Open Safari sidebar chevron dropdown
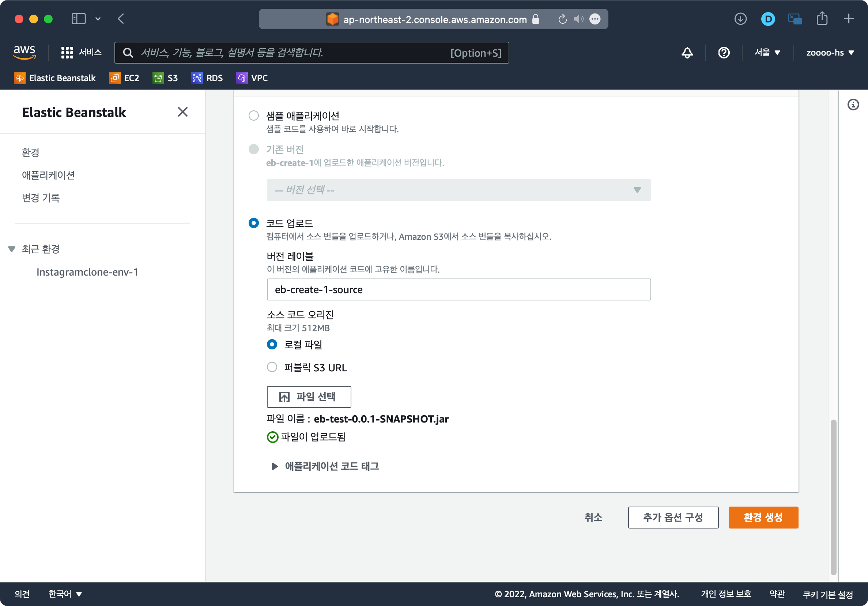The height and width of the screenshot is (606, 868). (x=98, y=19)
